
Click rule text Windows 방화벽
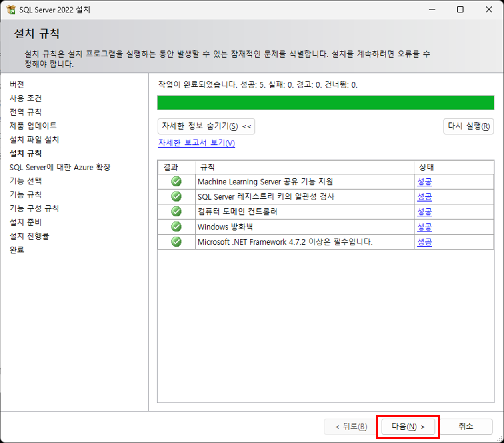point(225,227)
